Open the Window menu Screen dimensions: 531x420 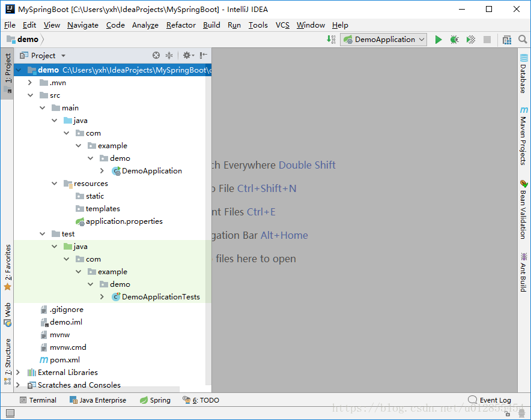point(311,25)
